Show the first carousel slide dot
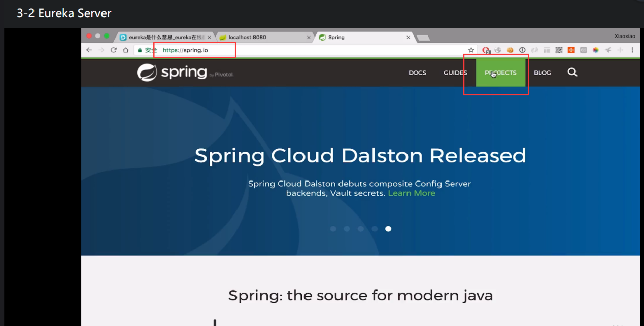The image size is (644, 326). [333, 229]
